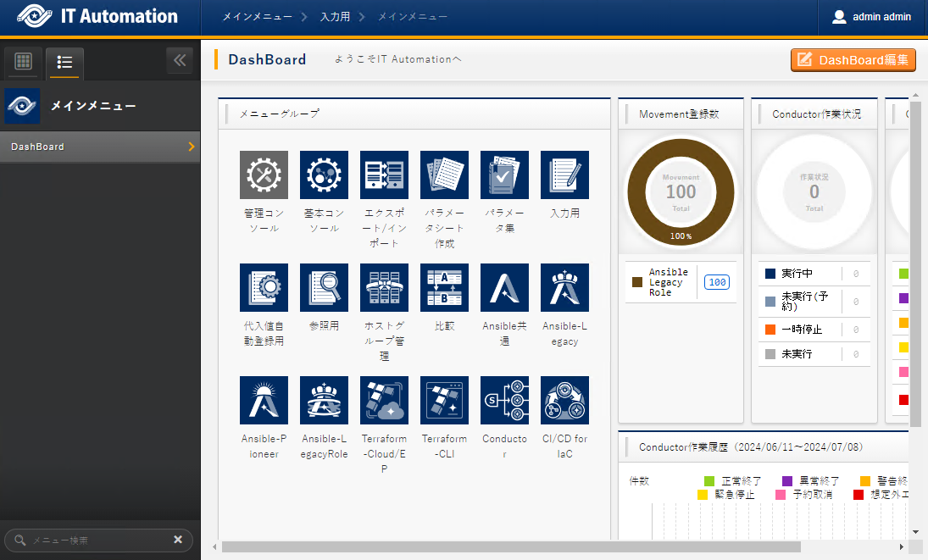
Task: Open the 管理コンソール menu group icon
Action: tap(264, 175)
